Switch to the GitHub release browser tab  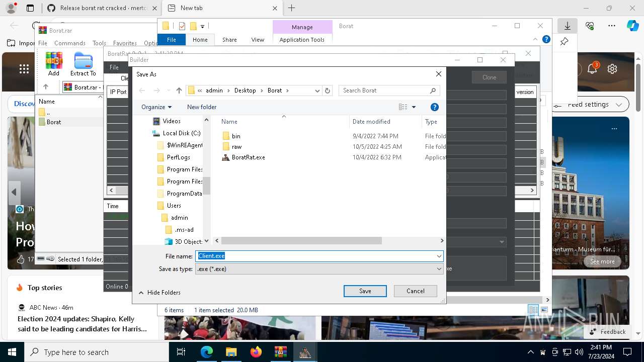pyautogui.click(x=101, y=8)
